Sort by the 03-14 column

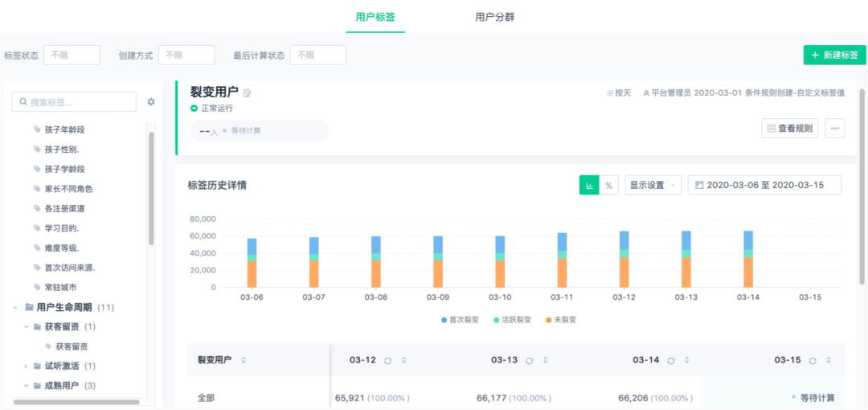(687, 360)
